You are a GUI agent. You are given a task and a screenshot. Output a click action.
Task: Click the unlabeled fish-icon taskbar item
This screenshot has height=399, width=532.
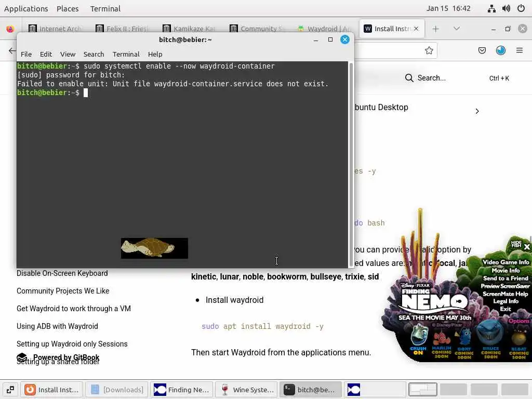375,390
